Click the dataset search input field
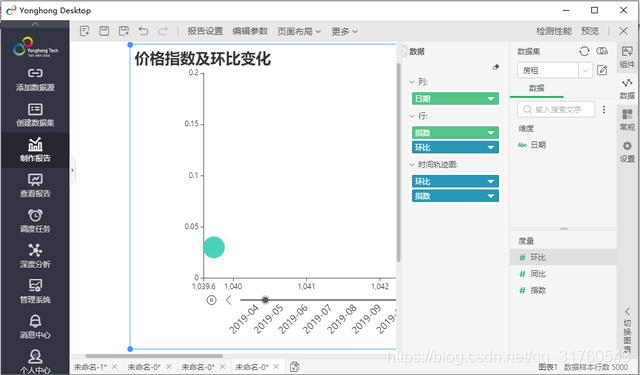This screenshot has height=375, width=640. coord(556,109)
